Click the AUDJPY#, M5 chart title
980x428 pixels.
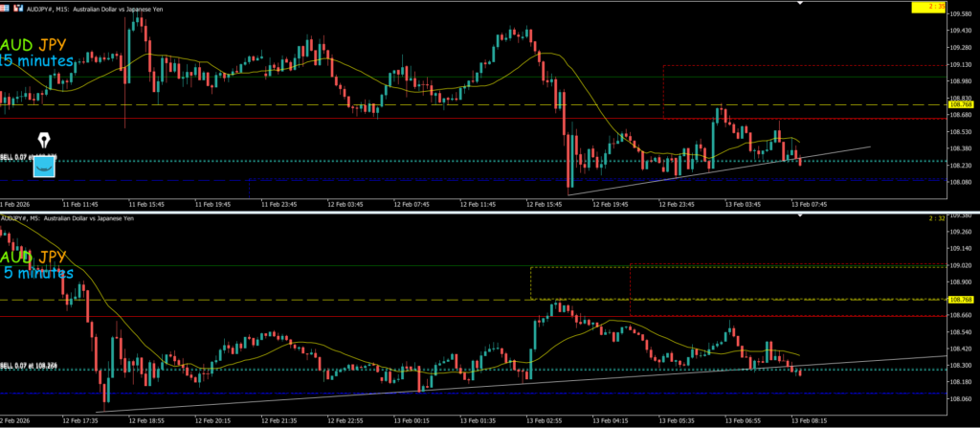click(x=67, y=219)
